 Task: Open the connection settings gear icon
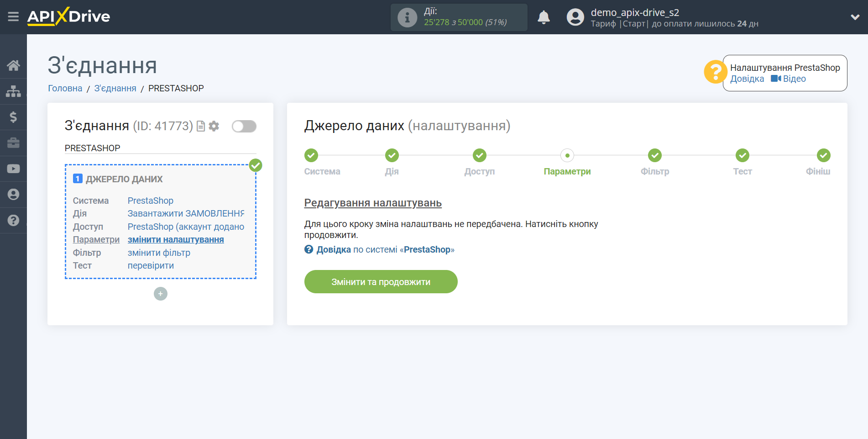[x=214, y=126]
